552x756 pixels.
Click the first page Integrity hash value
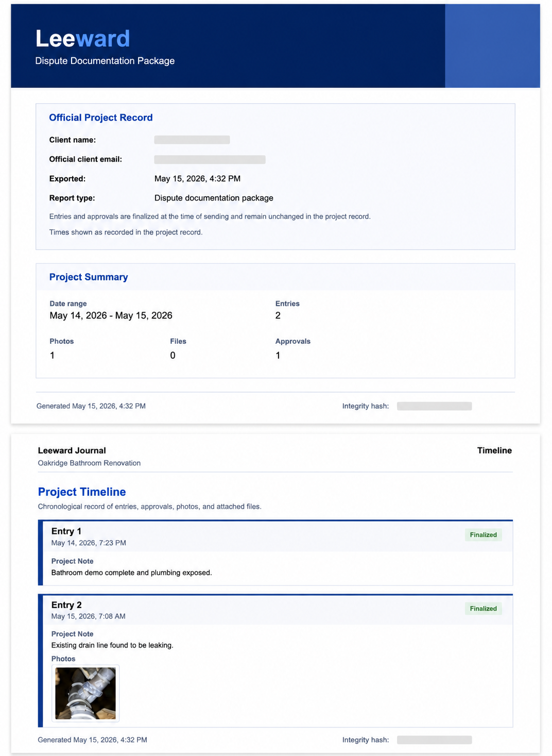point(435,406)
